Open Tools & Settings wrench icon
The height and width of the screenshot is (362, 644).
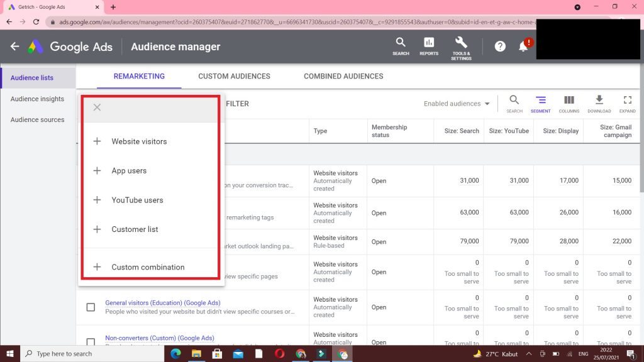click(x=461, y=46)
